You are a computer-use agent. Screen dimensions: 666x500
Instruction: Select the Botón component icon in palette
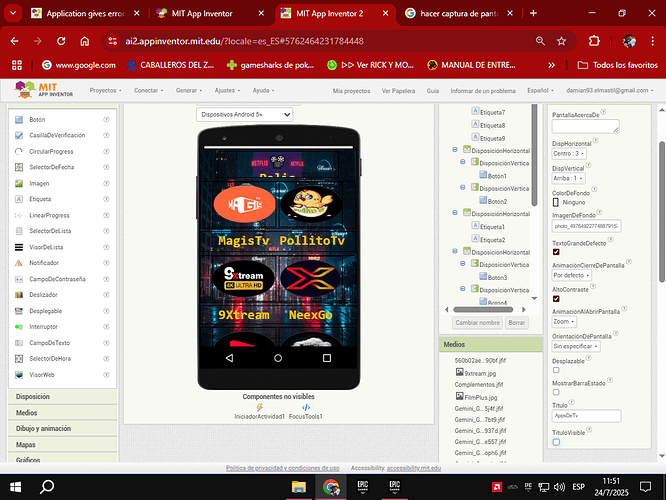pos(20,119)
